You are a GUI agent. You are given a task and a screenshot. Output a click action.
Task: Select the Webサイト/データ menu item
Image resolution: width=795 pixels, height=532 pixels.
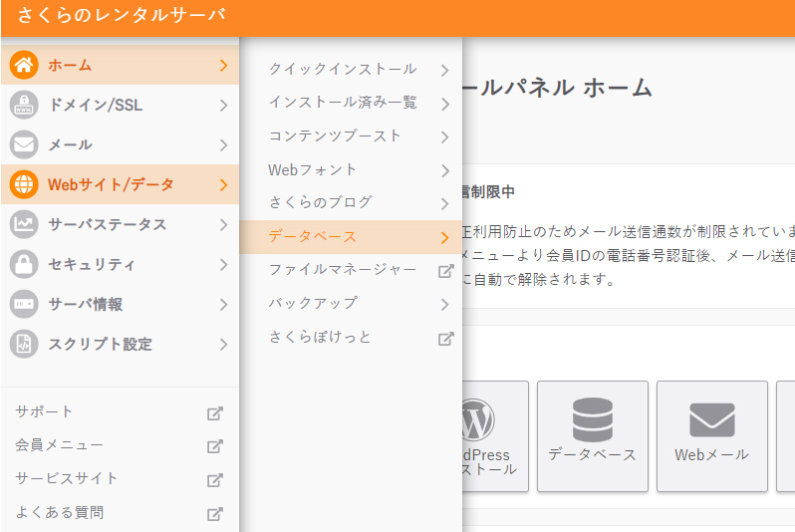tap(121, 184)
